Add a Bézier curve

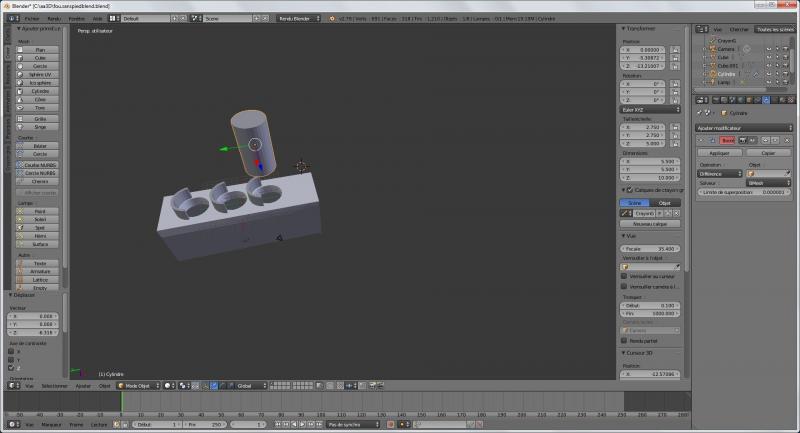40,146
